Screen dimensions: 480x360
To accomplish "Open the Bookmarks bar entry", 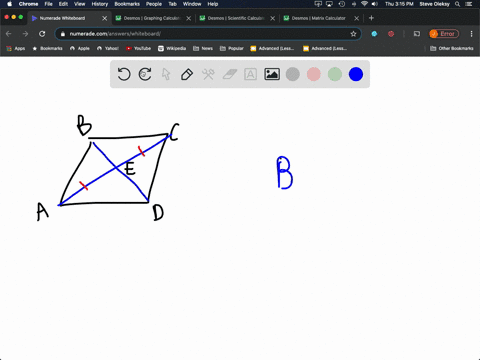I will [x=47, y=48].
